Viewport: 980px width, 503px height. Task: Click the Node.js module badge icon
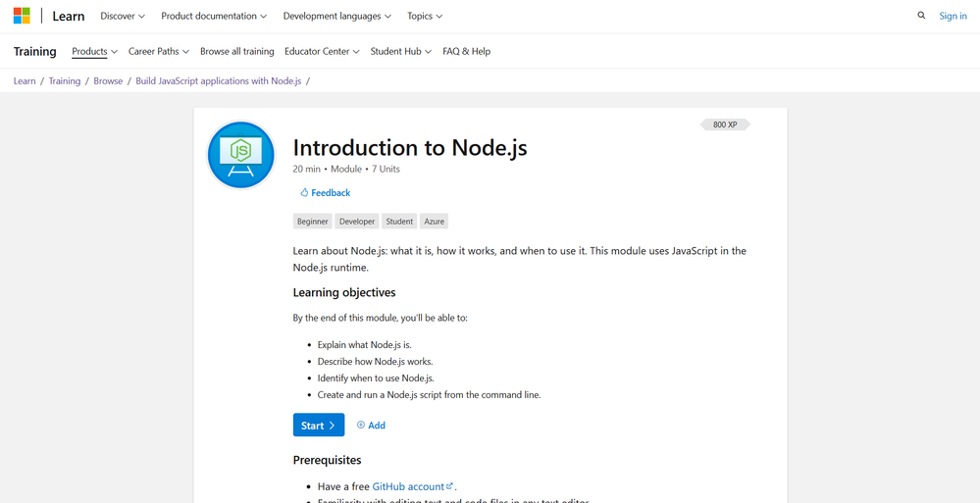point(240,155)
